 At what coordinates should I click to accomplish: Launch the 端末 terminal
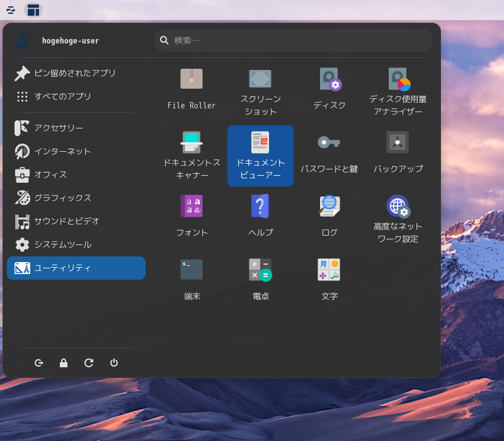click(x=192, y=283)
